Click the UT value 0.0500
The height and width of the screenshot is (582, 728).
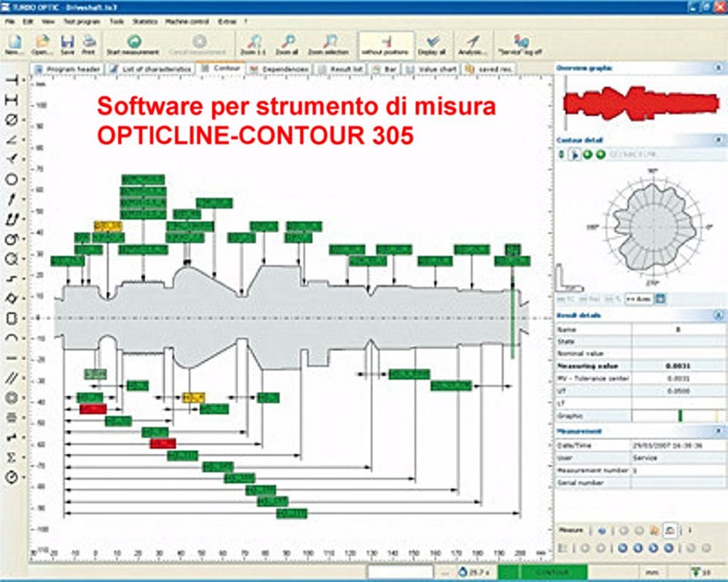678,391
